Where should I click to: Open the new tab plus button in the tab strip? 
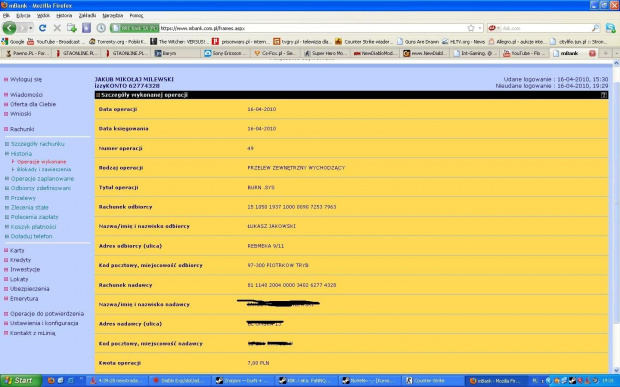[x=605, y=53]
